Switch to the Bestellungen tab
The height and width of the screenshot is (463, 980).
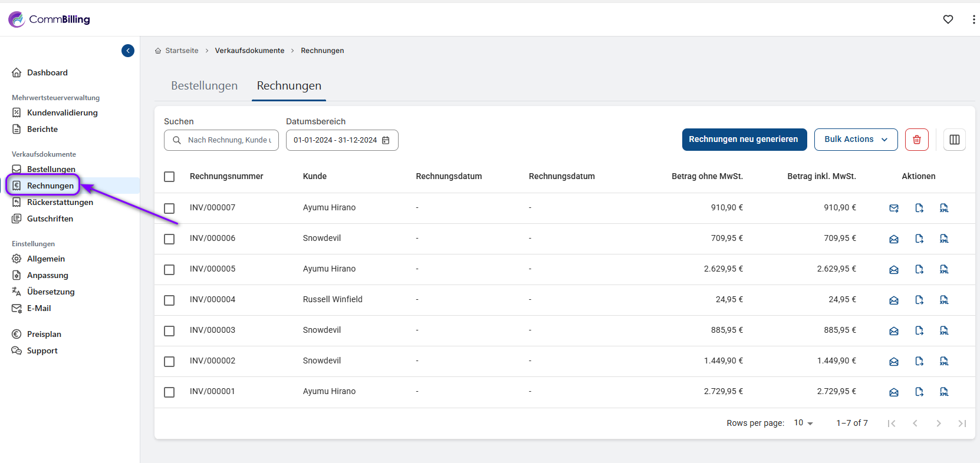pyautogui.click(x=204, y=86)
